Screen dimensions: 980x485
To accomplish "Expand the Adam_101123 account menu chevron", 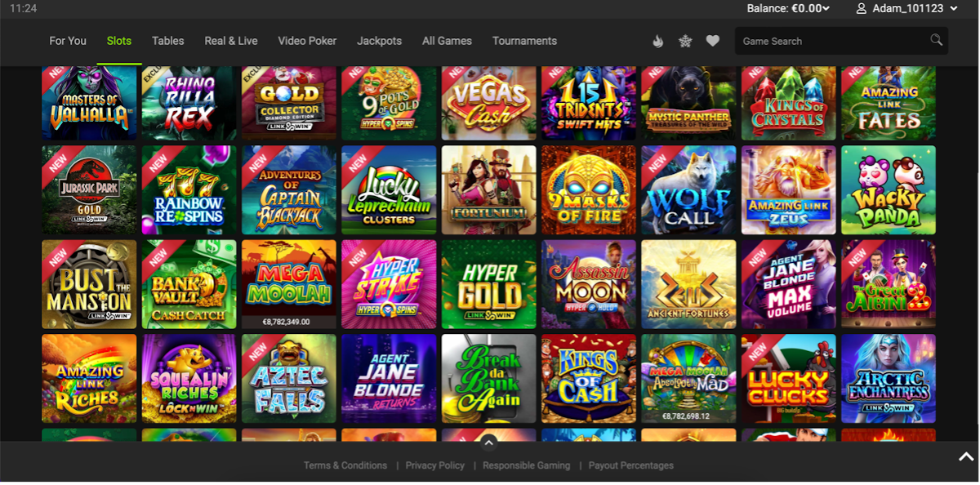I will tap(954, 9).
